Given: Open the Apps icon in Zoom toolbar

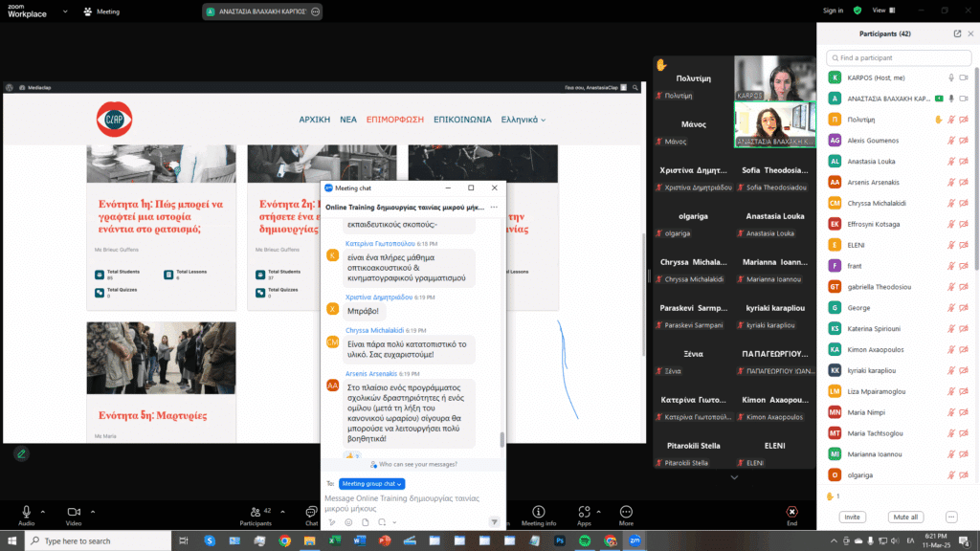Looking at the screenshot, I should coord(584,512).
